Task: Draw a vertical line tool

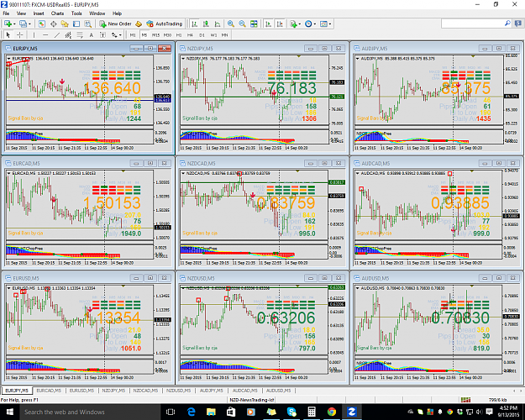Action: (34, 34)
